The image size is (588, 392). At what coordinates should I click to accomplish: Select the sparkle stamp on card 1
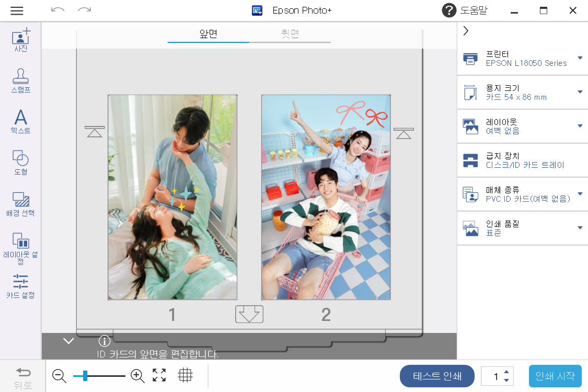click(183, 198)
